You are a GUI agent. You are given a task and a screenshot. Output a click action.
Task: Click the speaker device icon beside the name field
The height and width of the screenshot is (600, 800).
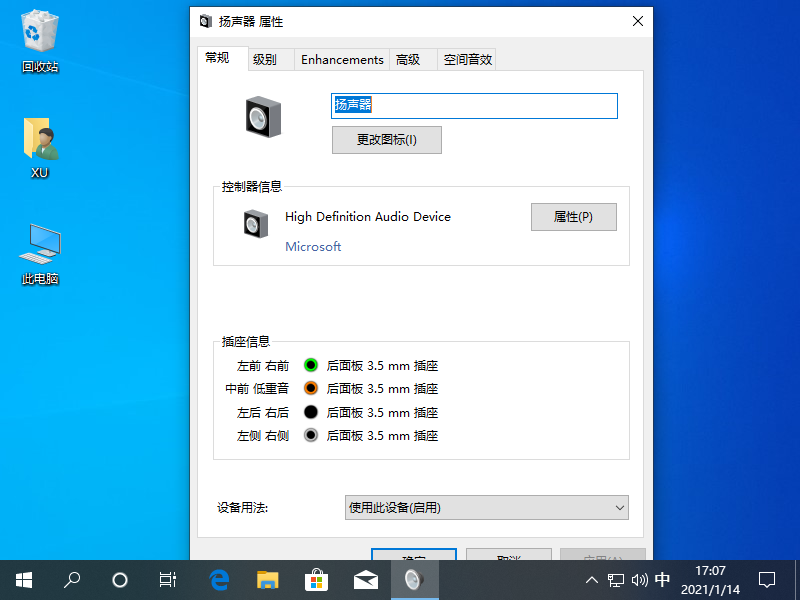point(260,115)
